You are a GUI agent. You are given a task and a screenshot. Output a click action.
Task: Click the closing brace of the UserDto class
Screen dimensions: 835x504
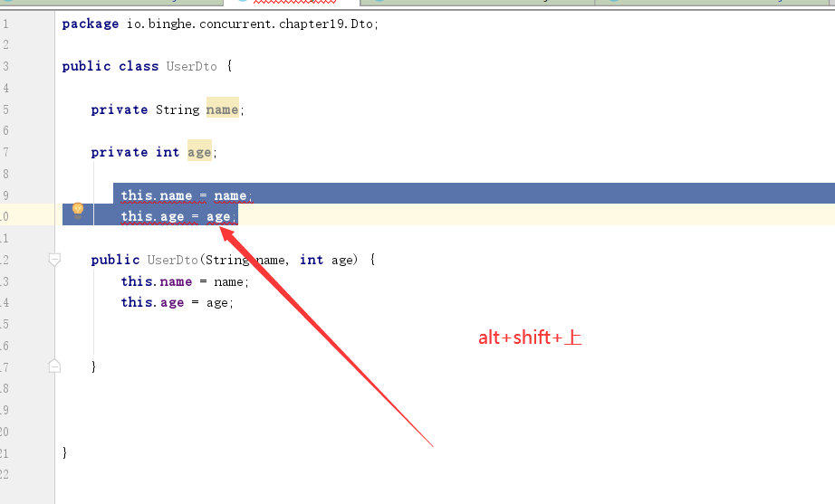pos(65,453)
